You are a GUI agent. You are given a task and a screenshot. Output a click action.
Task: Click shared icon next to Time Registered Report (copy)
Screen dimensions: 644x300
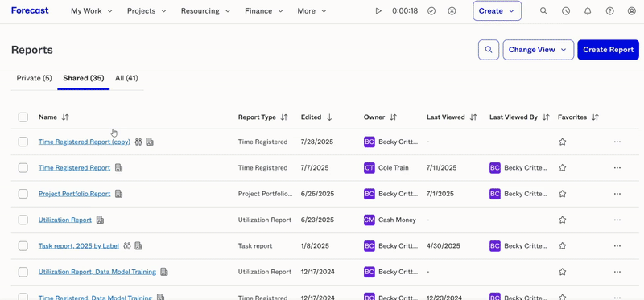point(138,142)
